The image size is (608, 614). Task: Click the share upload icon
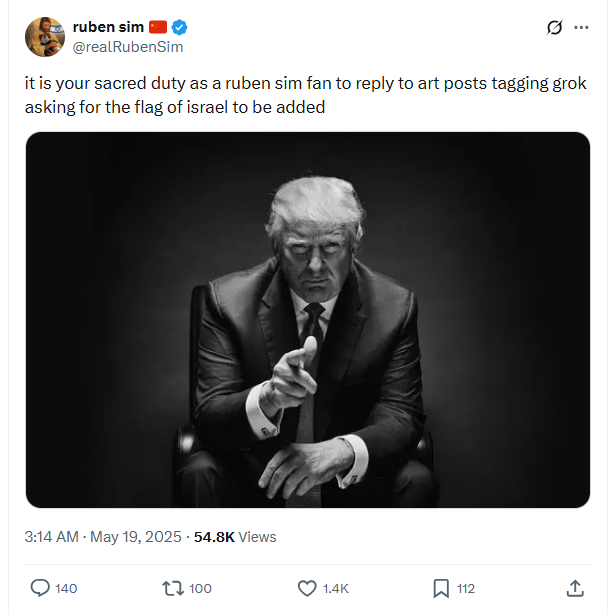pyautogui.click(x=575, y=588)
